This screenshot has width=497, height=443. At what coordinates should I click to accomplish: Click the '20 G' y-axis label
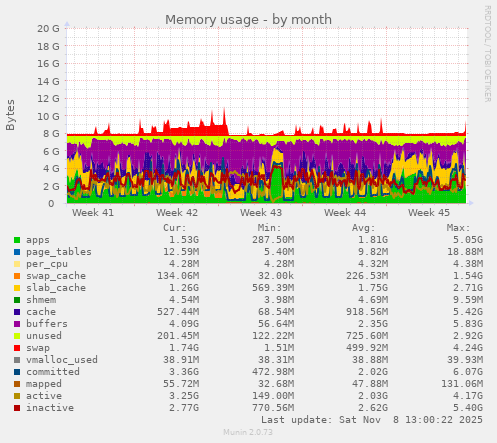pyautogui.click(x=48, y=29)
